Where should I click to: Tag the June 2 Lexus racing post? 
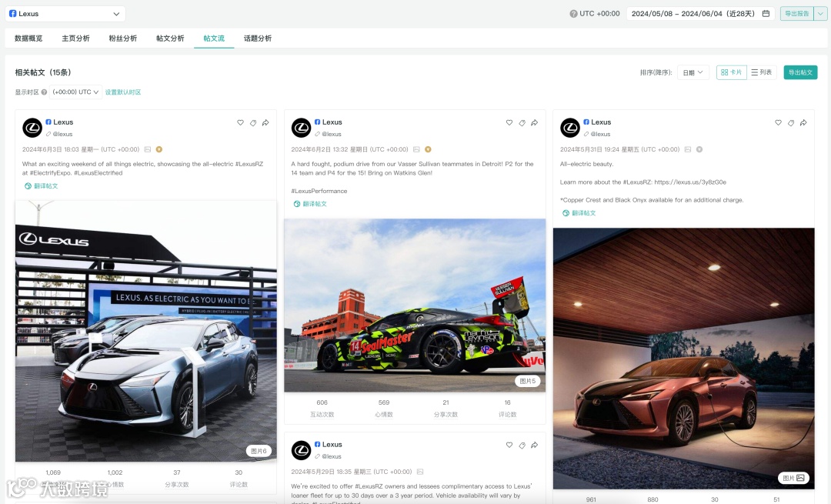(522, 122)
